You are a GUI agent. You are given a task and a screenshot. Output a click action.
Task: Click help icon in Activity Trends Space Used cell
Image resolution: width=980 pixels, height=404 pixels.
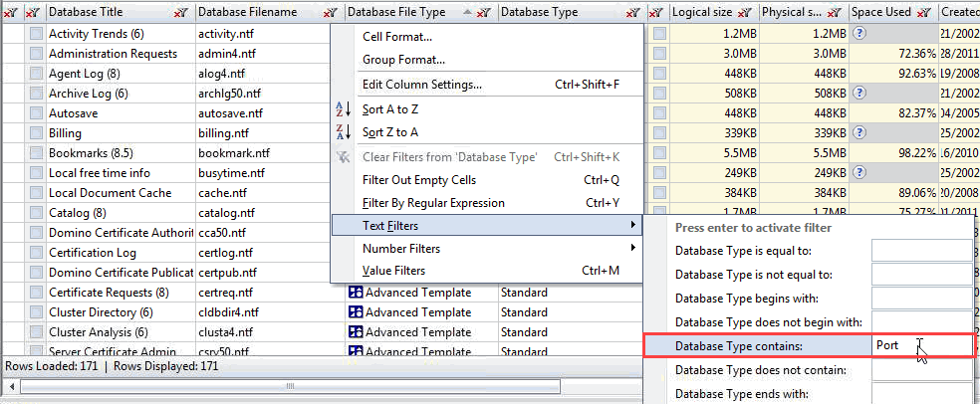tap(859, 34)
